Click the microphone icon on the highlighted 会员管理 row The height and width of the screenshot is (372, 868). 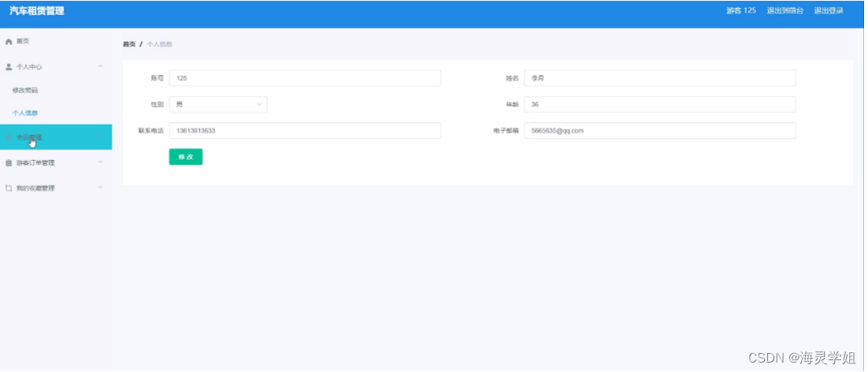coord(9,137)
